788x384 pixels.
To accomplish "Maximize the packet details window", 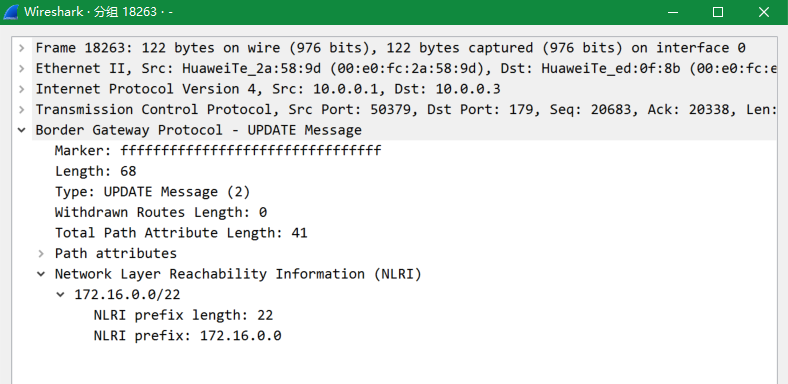I will (x=718, y=12).
